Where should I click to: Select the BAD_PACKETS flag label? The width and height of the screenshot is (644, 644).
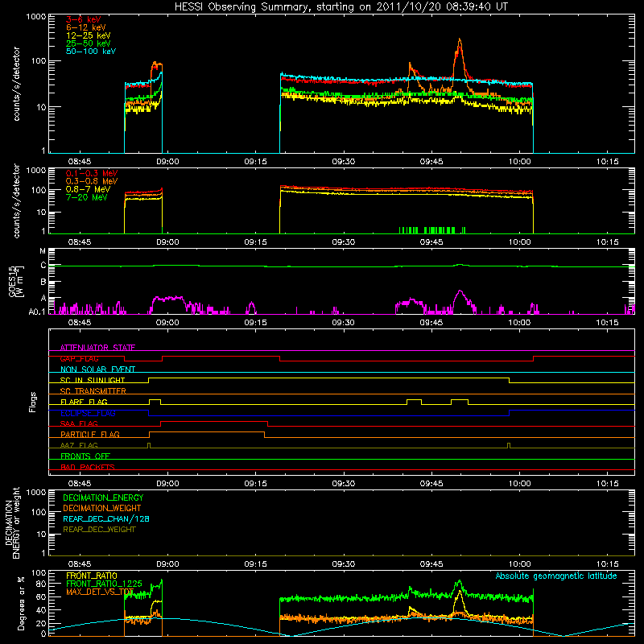pyautogui.click(x=88, y=467)
